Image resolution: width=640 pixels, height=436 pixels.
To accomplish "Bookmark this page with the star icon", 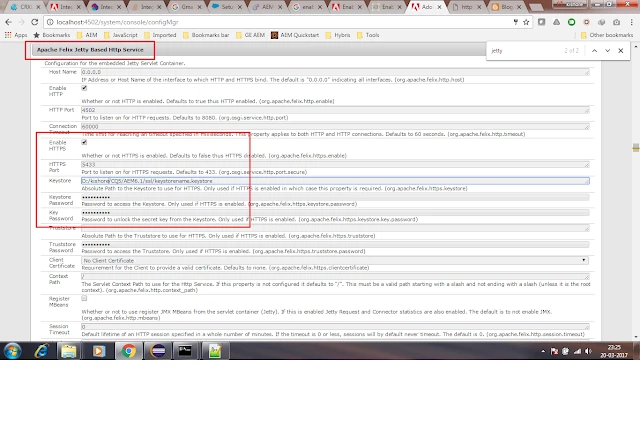I will click(x=526, y=22).
